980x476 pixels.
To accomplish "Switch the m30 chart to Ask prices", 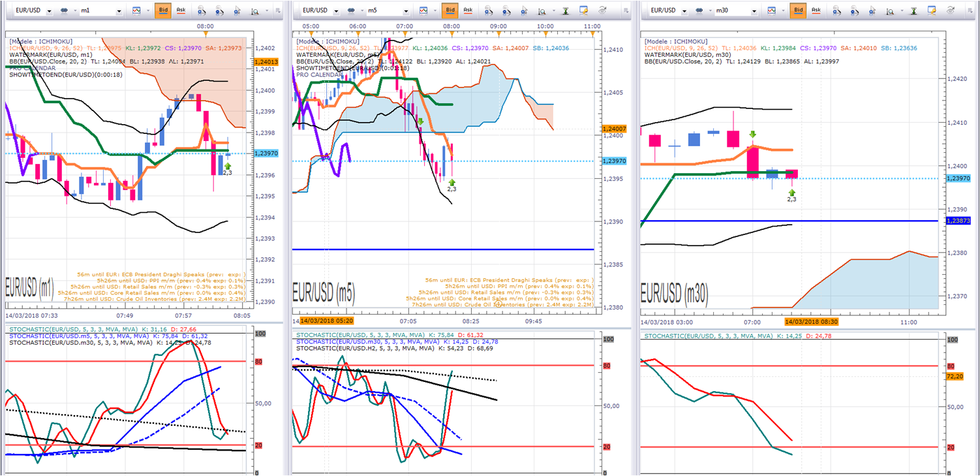I will pos(816,10).
